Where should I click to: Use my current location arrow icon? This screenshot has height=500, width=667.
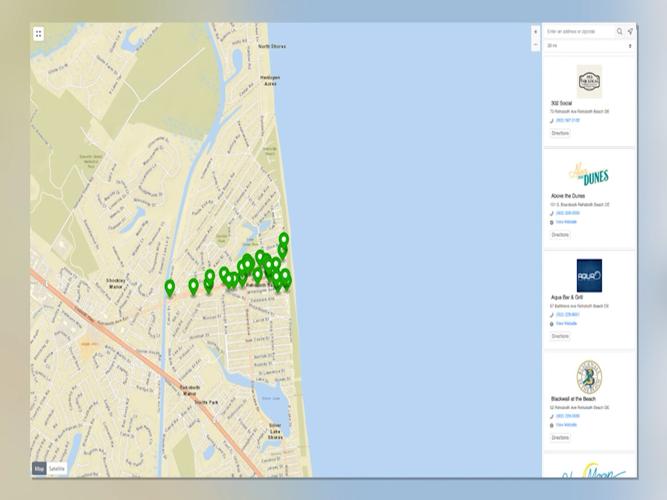tap(630, 32)
